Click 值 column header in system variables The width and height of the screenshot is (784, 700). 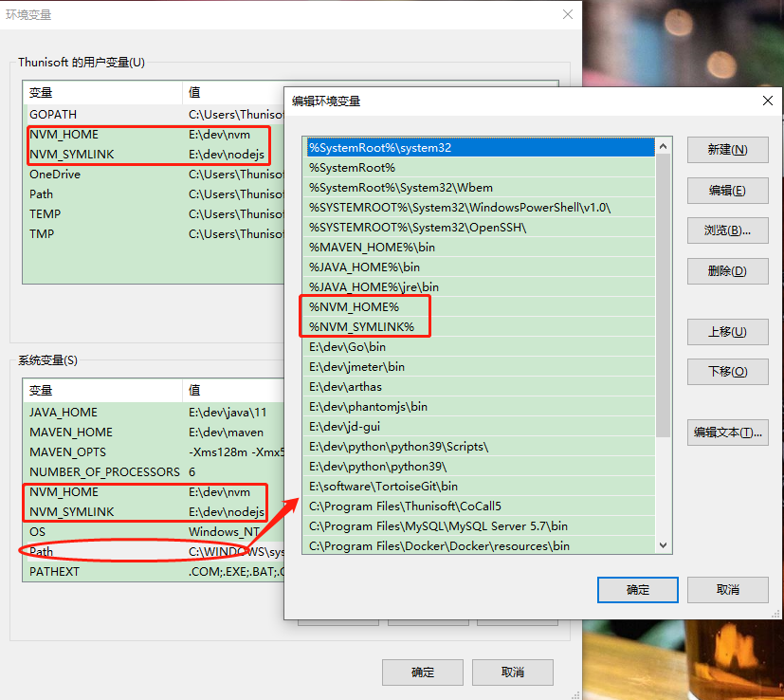tap(233, 390)
